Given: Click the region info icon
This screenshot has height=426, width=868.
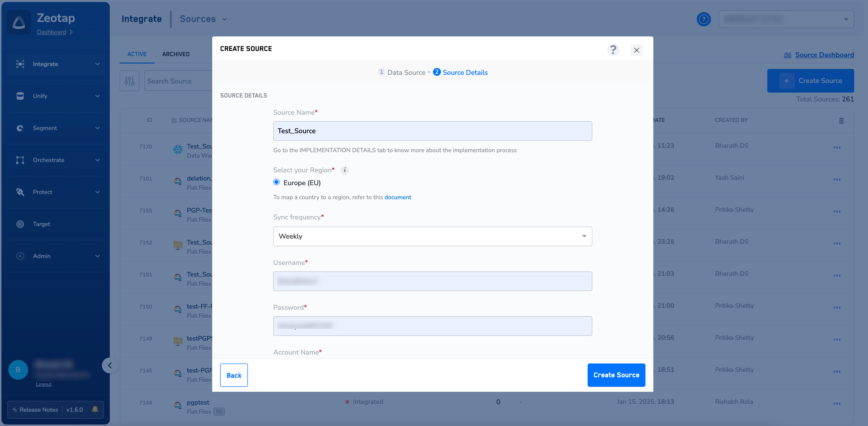Looking at the screenshot, I should coord(344,170).
